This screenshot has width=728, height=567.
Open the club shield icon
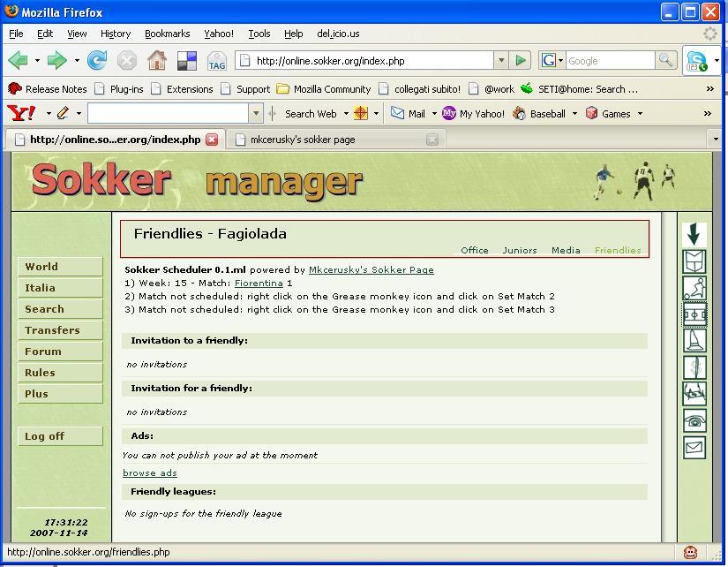[x=694, y=261]
